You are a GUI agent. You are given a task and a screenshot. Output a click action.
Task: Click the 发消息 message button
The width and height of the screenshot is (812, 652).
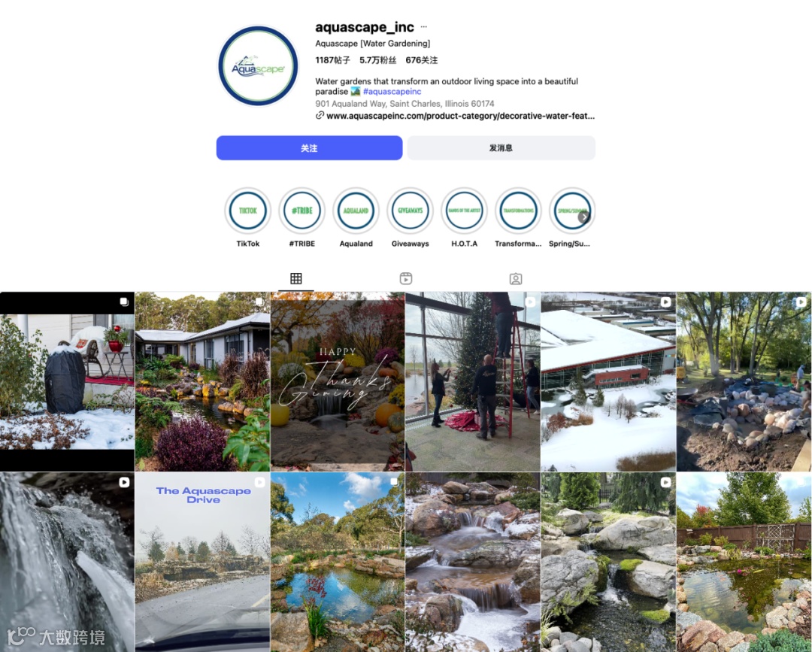[x=501, y=148]
